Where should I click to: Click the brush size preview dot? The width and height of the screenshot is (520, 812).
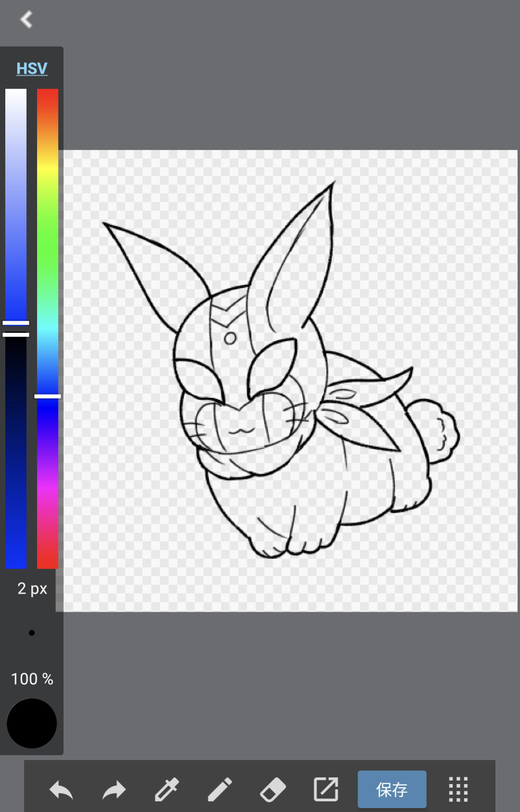(x=32, y=633)
